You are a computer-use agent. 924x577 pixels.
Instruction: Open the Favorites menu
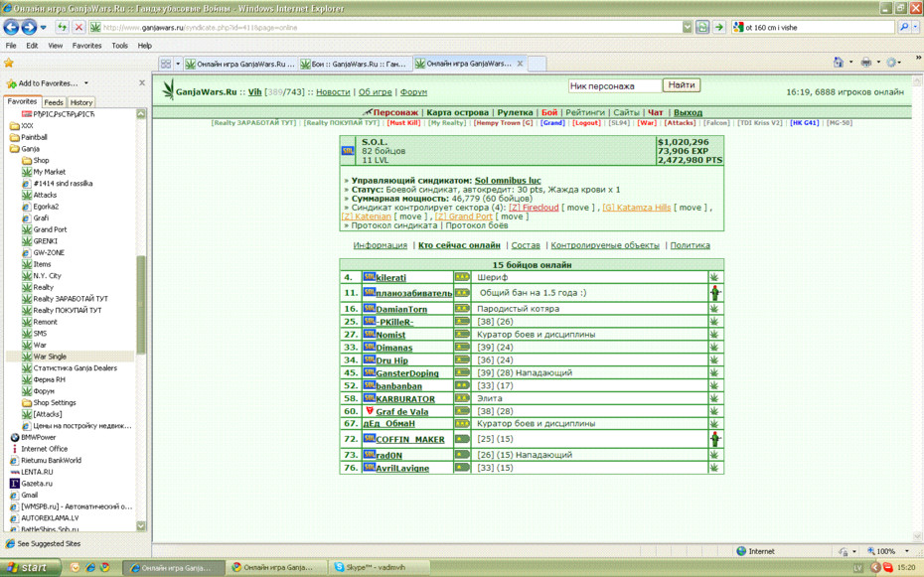click(86, 46)
